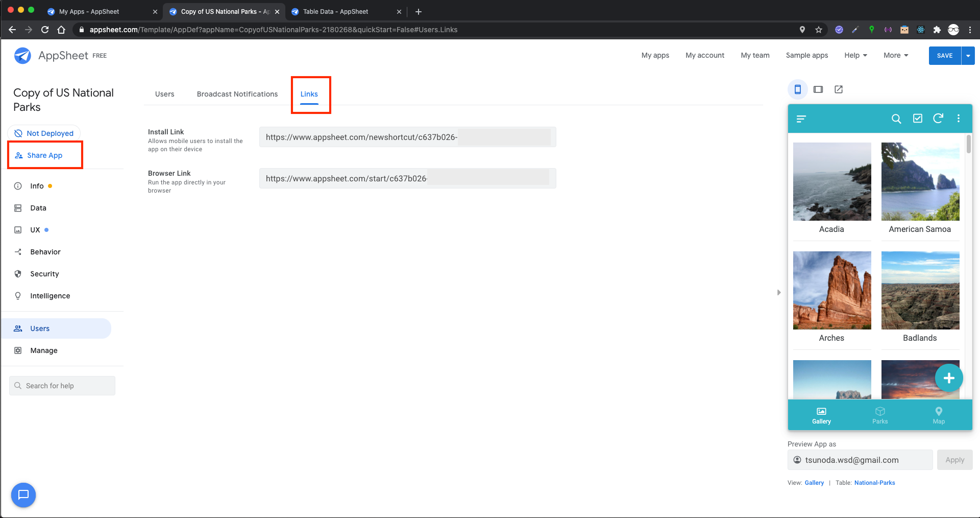Click the AppSheet logo icon
Screen dimensions: 980x518
[22, 55]
